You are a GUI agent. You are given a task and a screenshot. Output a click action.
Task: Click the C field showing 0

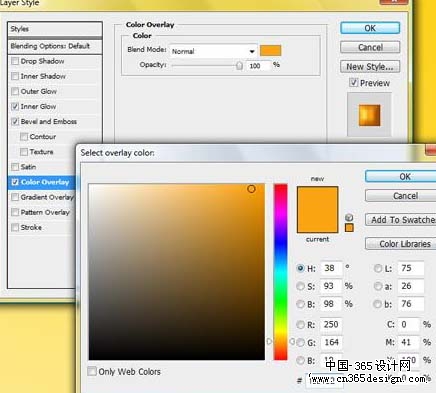(409, 324)
